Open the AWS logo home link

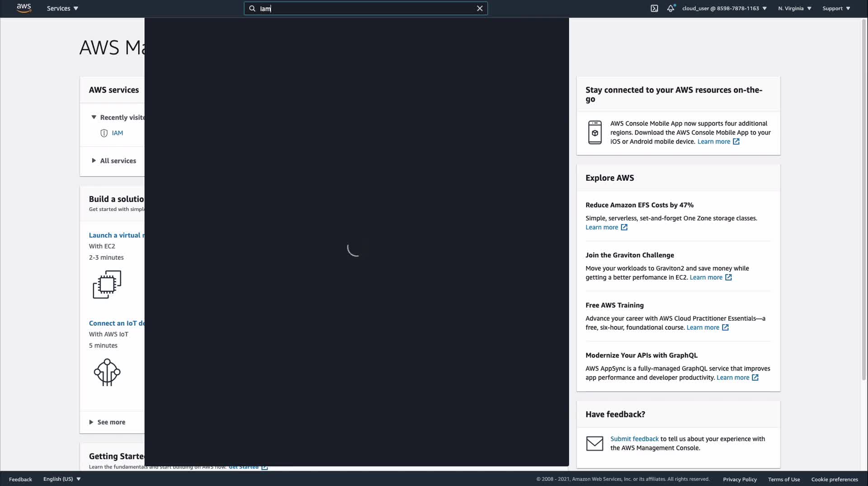[x=24, y=8]
